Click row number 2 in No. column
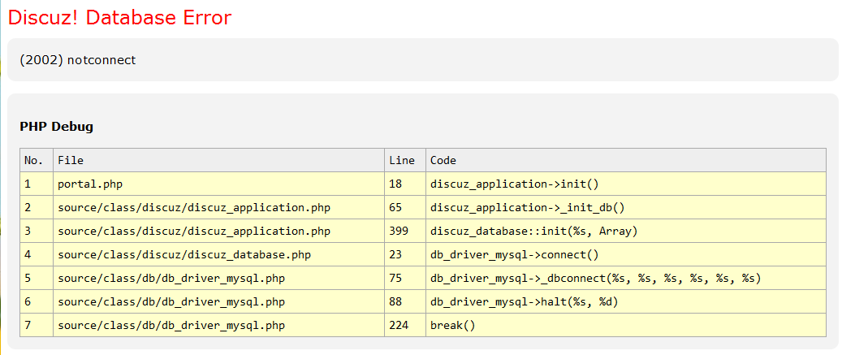The width and height of the screenshot is (868, 355). tap(37, 207)
